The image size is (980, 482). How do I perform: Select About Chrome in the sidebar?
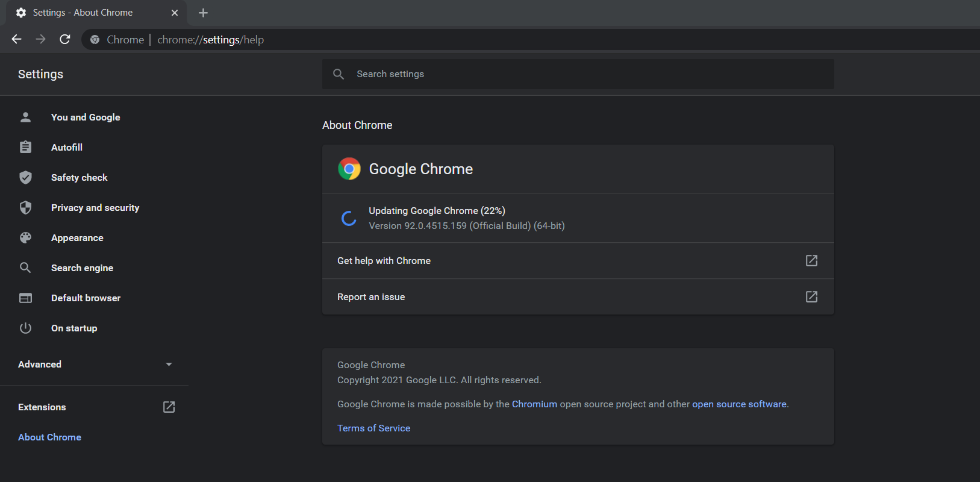[49, 437]
